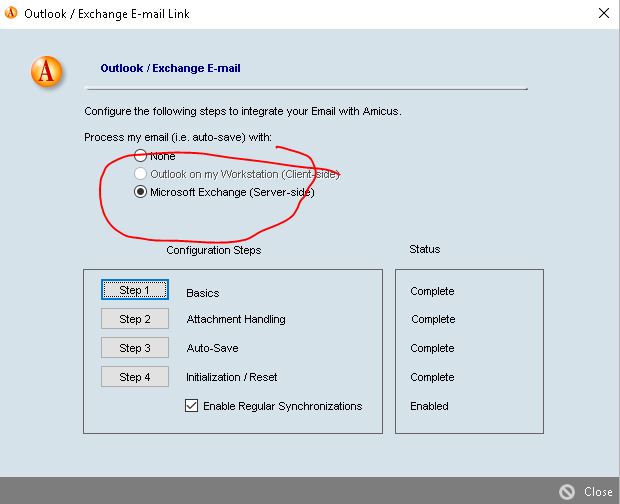The height and width of the screenshot is (504, 620).
Task: Click the window title Outlook / Exchange E-mail Link
Action: pyautogui.click(x=107, y=13)
